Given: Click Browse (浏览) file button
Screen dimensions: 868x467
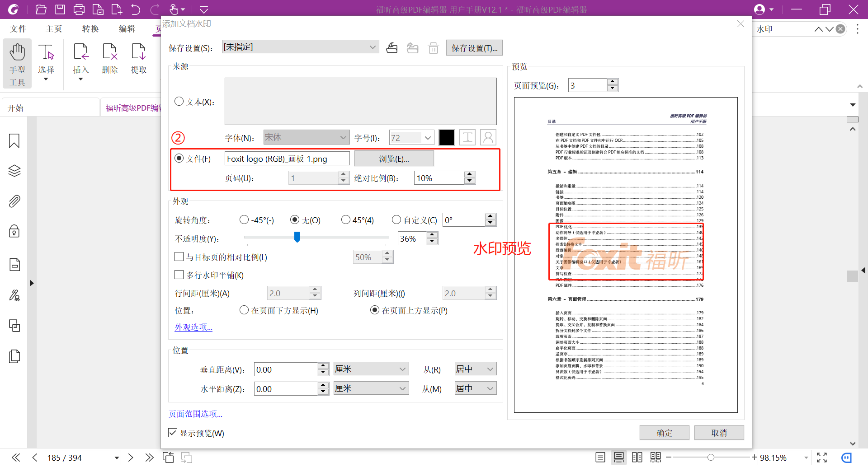Looking at the screenshot, I should (x=394, y=159).
